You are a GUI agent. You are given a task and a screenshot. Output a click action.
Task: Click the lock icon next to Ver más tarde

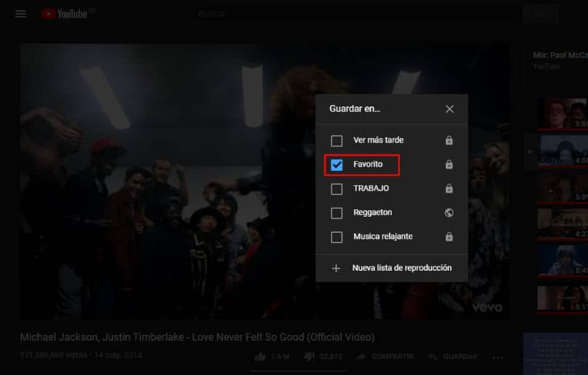point(449,140)
